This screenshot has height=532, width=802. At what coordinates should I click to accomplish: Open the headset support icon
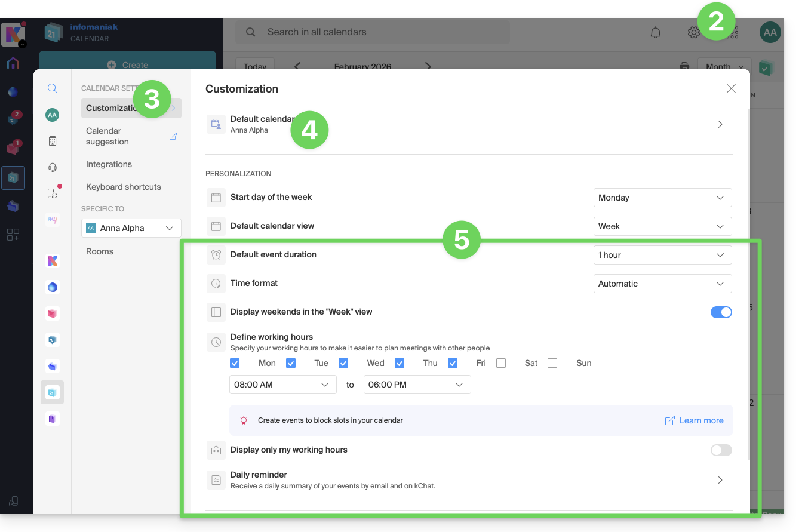tap(53, 167)
